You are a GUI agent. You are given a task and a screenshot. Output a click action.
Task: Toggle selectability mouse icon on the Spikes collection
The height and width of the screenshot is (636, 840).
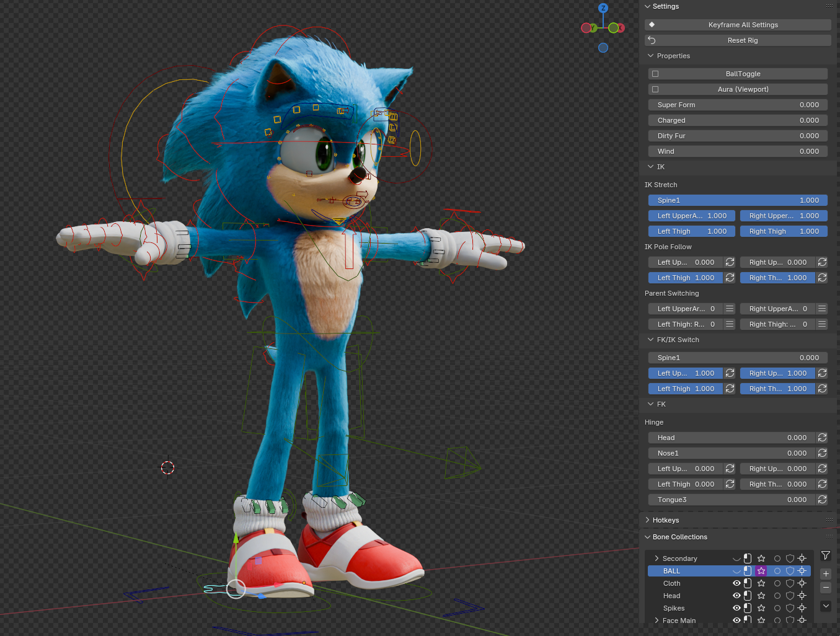pos(747,608)
